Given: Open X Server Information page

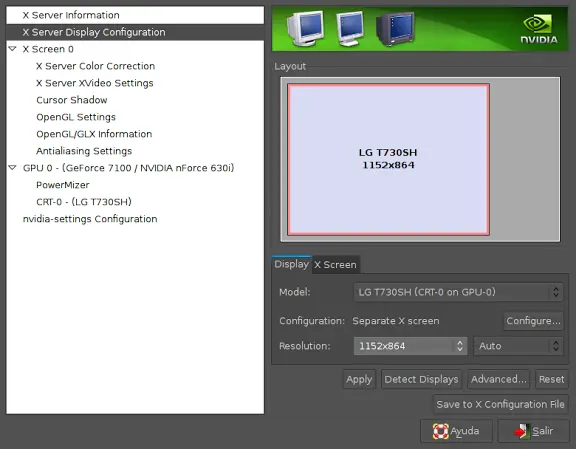Looking at the screenshot, I should click(x=135, y=15).
